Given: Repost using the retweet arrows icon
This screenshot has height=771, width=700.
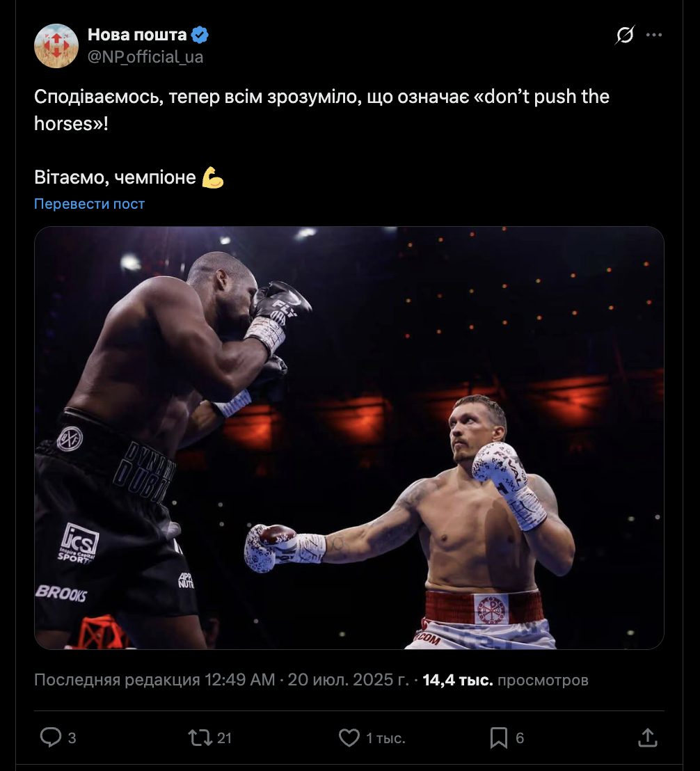Looking at the screenshot, I should [x=200, y=738].
